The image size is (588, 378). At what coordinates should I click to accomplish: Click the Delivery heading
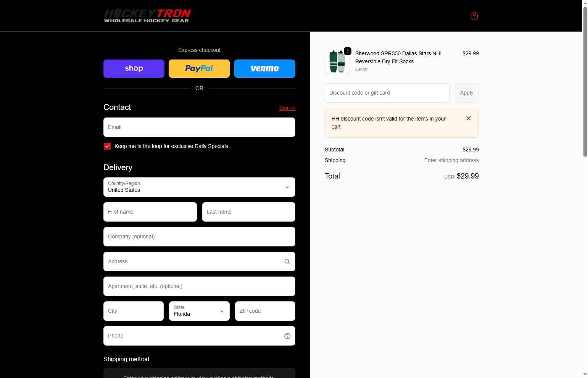[118, 167]
